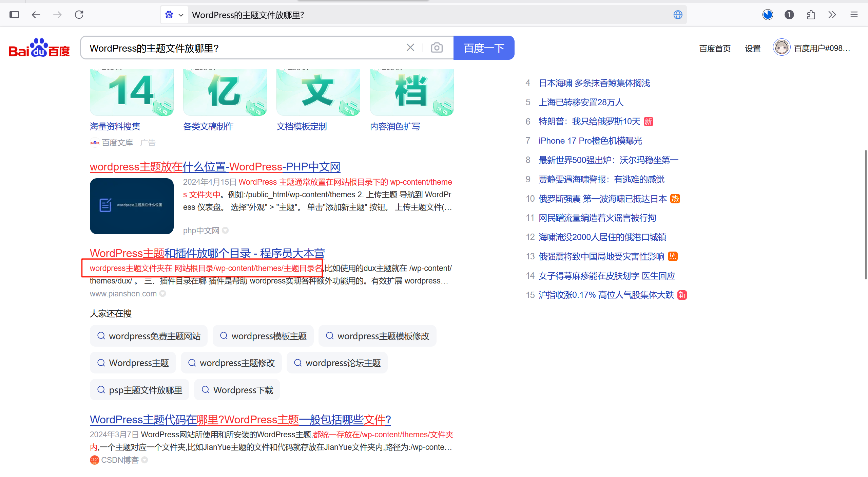Open 设置 menu
Viewport: 868px width, 477px height.
pos(753,49)
